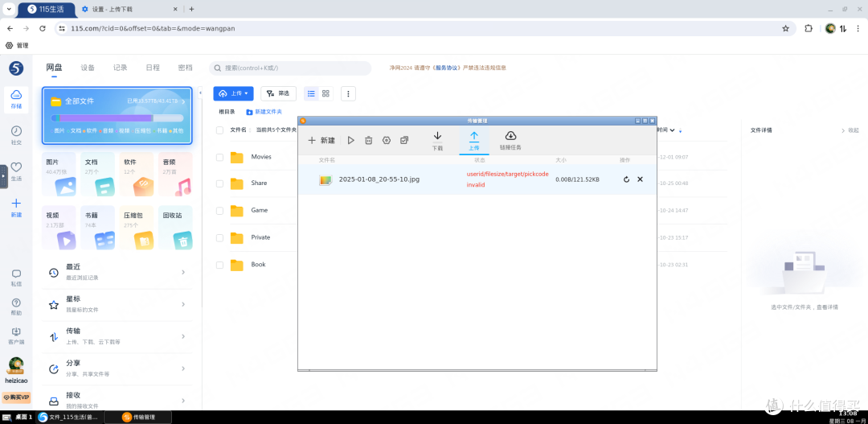Switch to the 下载 tab in transfer manager
868x424 pixels.
(x=437, y=140)
